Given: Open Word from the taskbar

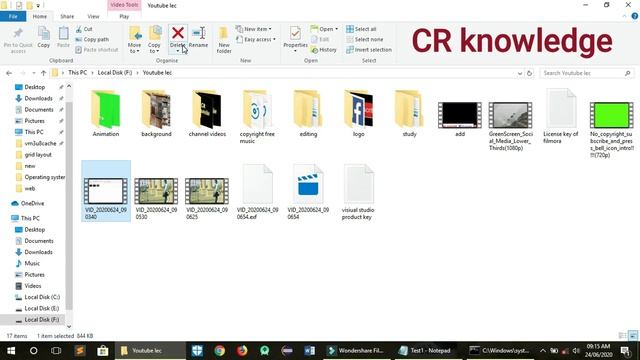Looking at the screenshot, I should click(309, 351).
